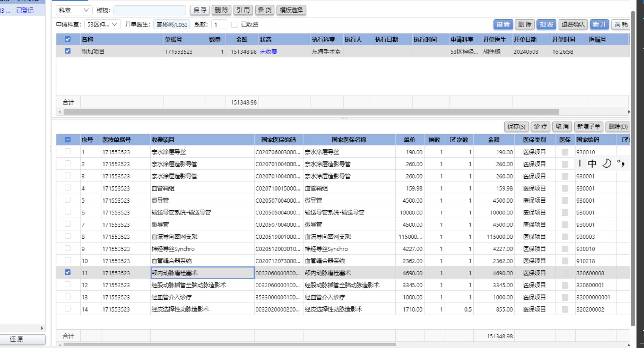Click the edit icon in the last column header
Screen dimensions: 644x348
[x=625, y=140]
